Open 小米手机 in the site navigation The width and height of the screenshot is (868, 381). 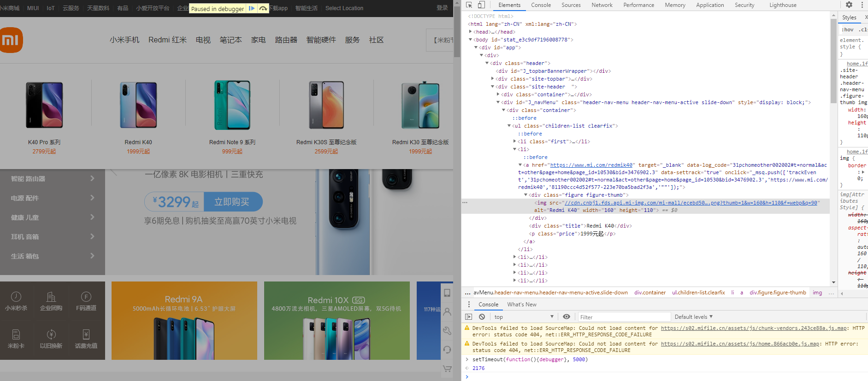[x=124, y=40]
